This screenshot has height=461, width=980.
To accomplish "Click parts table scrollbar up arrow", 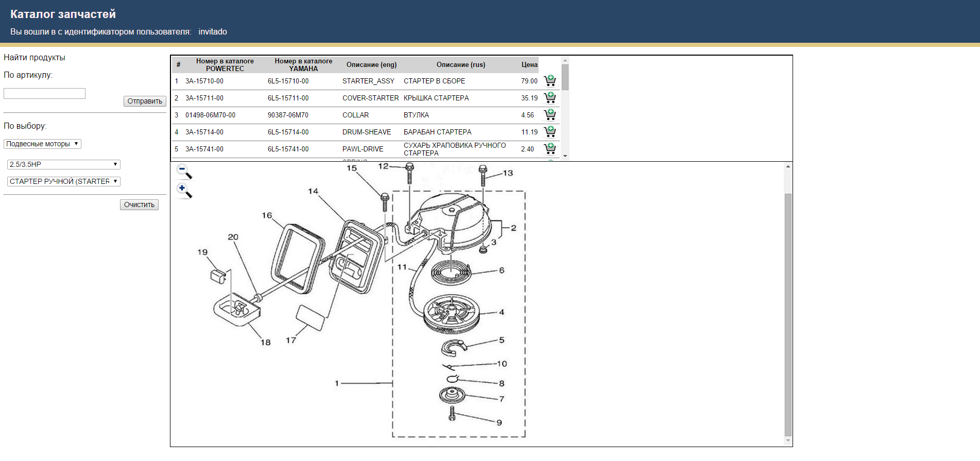I will 565,60.
